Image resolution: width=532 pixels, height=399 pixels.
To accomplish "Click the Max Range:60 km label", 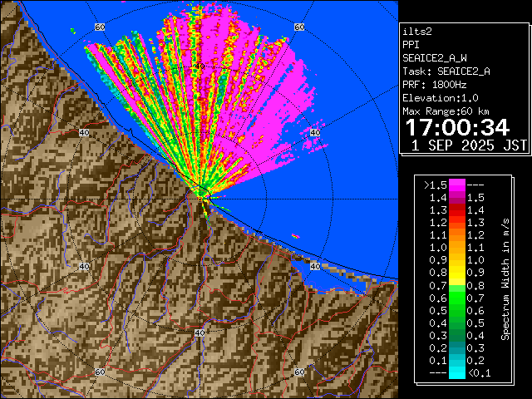I will click(x=446, y=111).
